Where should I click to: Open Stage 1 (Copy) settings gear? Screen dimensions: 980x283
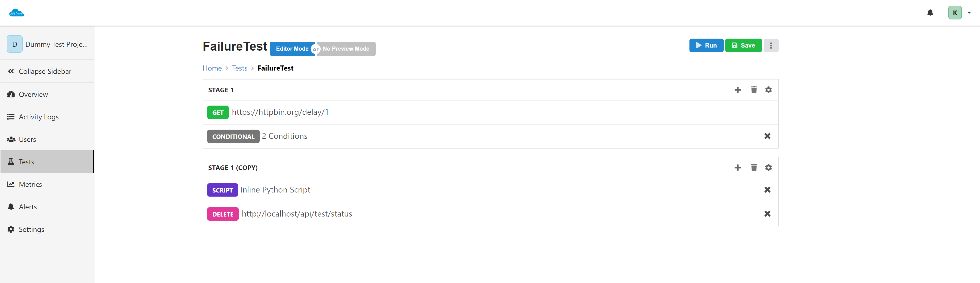click(x=768, y=167)
